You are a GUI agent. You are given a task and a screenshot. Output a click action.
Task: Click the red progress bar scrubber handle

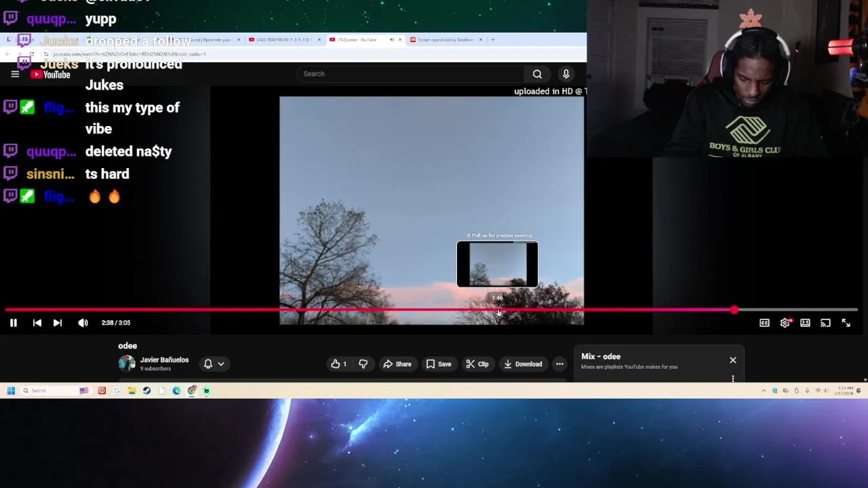(x=734, y=310)
